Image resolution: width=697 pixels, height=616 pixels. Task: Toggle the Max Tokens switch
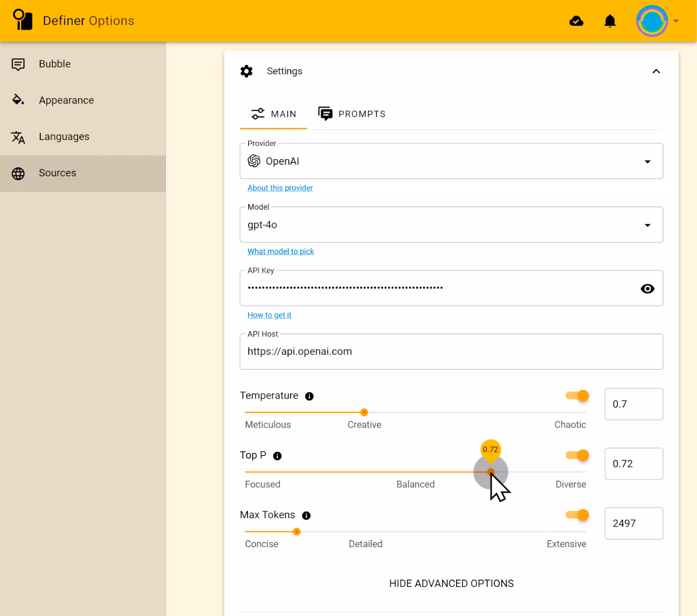[x=577, y=515]
